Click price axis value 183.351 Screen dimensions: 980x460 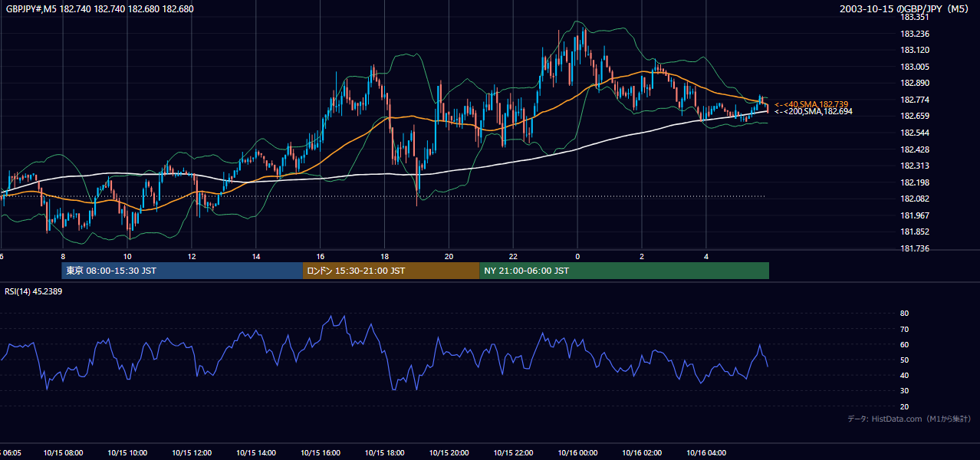click(915, 17)
